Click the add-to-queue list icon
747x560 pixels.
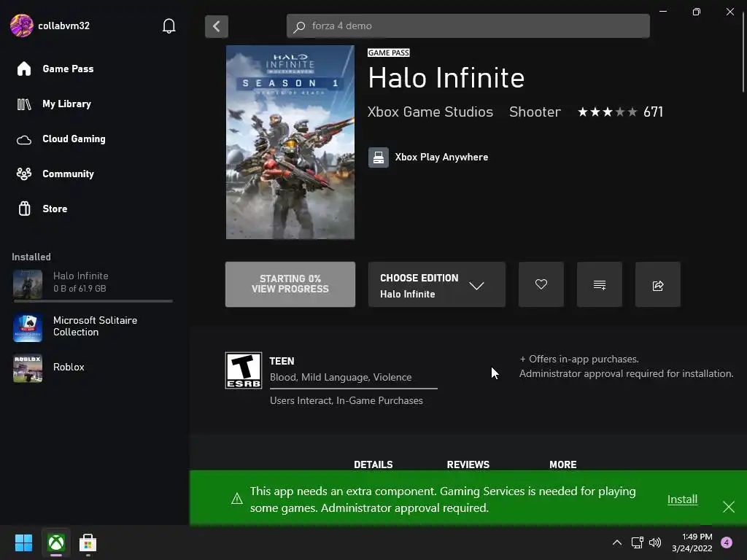(x=600, y=284)
